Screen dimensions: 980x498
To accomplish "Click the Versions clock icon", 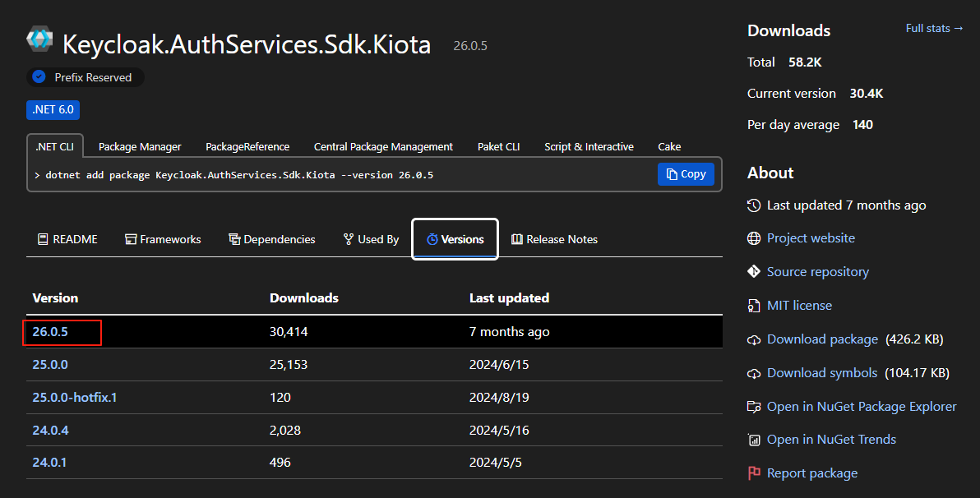I will click(432, 239).
